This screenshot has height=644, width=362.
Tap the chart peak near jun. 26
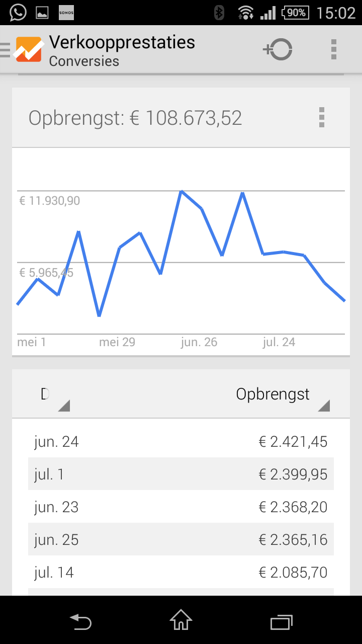tap(181, 192)
